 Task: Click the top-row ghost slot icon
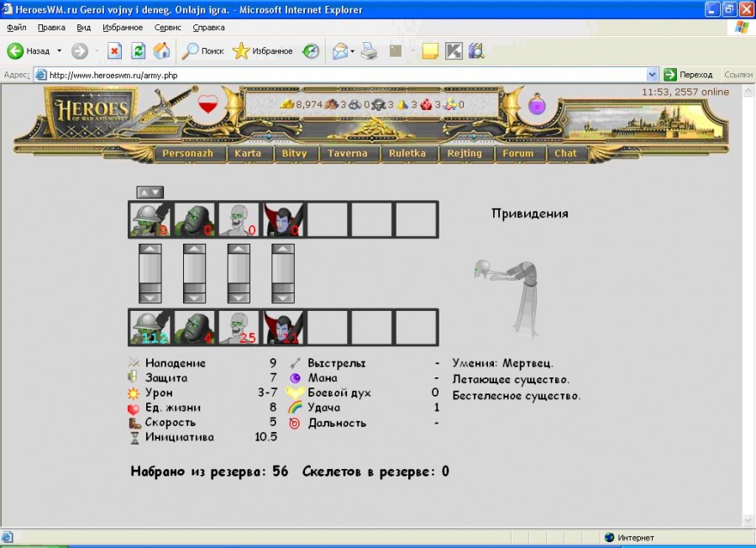tap(239, 219)
